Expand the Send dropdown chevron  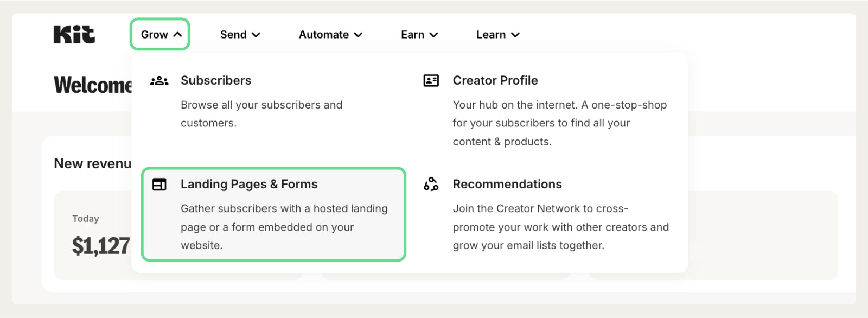[256, 35]
